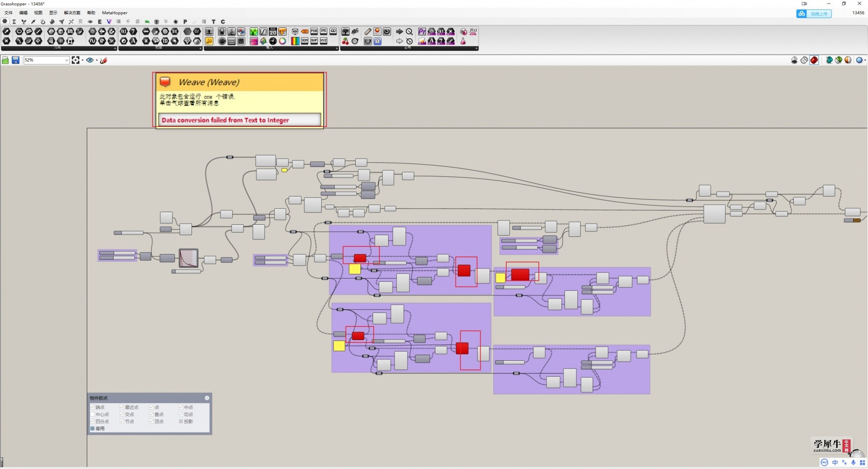Click the red sketch pen icon

103,60
